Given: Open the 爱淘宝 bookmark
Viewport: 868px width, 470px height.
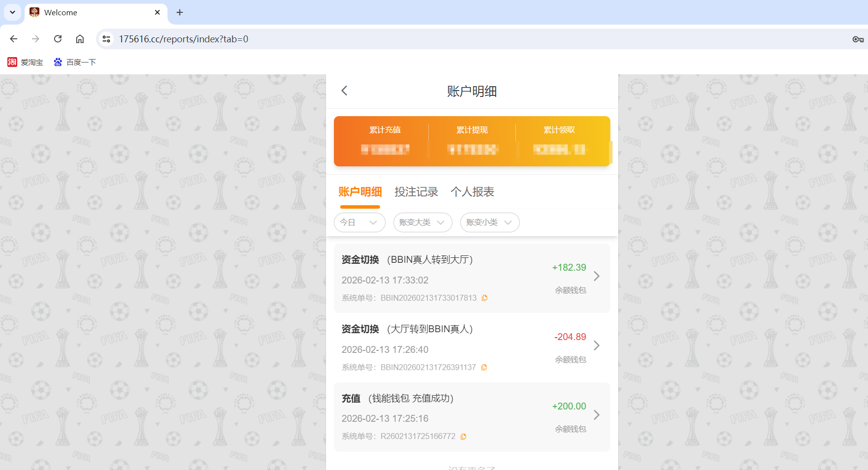Looking at the screenshot, I should (25, 62).
